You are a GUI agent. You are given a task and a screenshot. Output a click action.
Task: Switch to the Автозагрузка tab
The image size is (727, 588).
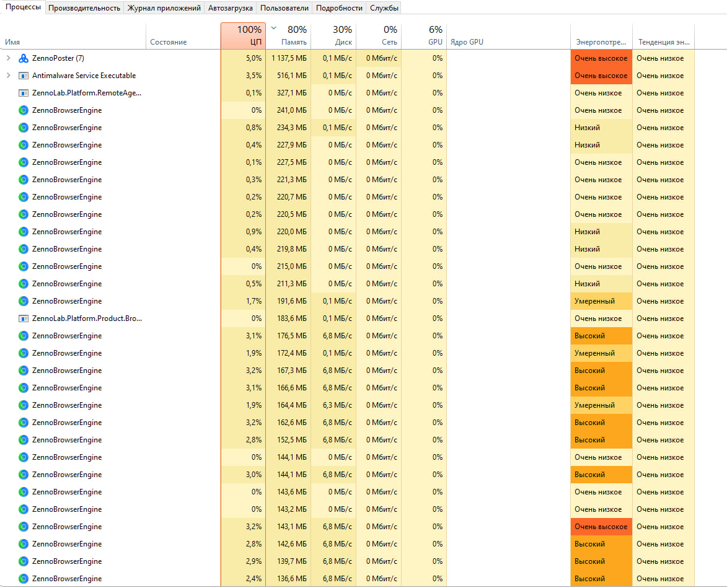(231, 8)
